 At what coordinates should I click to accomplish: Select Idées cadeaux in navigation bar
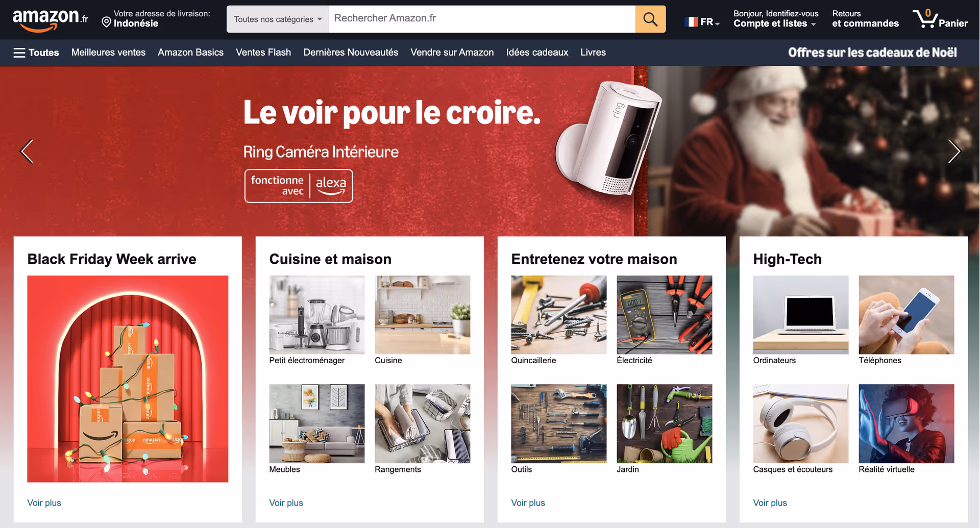(x=537, y=53)
